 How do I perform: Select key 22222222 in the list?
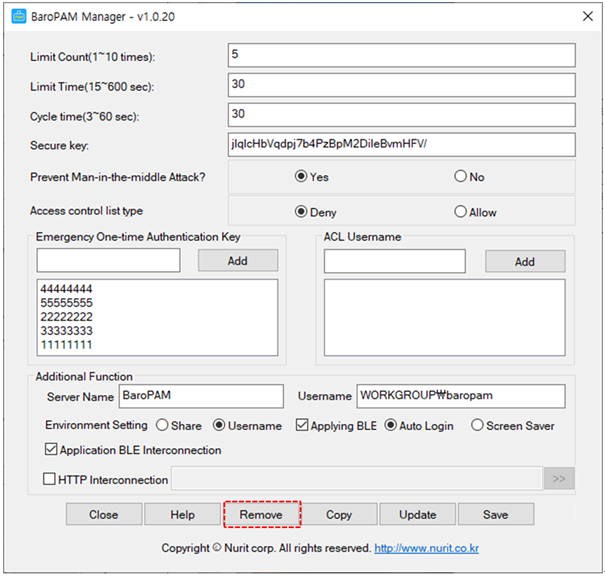tap(66, 317)
